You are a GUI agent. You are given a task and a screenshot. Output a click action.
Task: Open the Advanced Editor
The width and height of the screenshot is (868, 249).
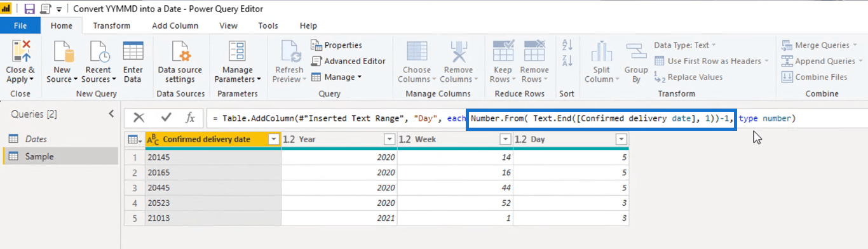coord(348,61)
